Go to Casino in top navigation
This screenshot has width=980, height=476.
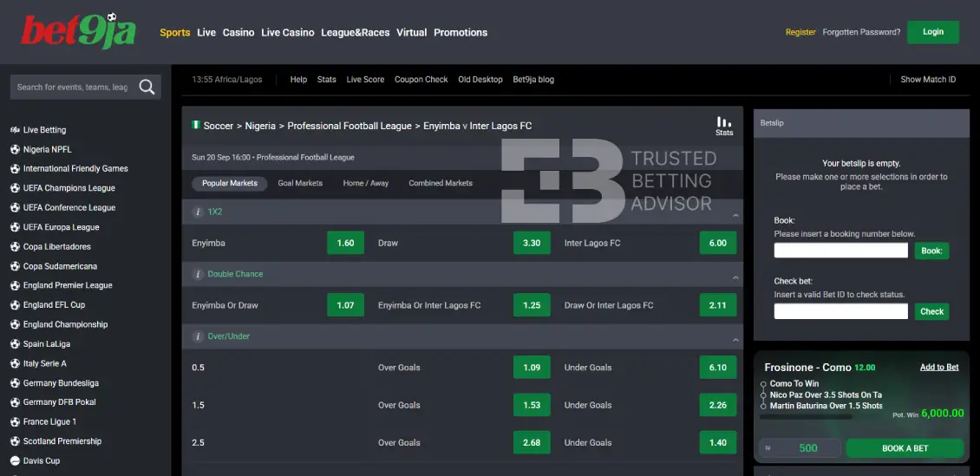[238, 32]
